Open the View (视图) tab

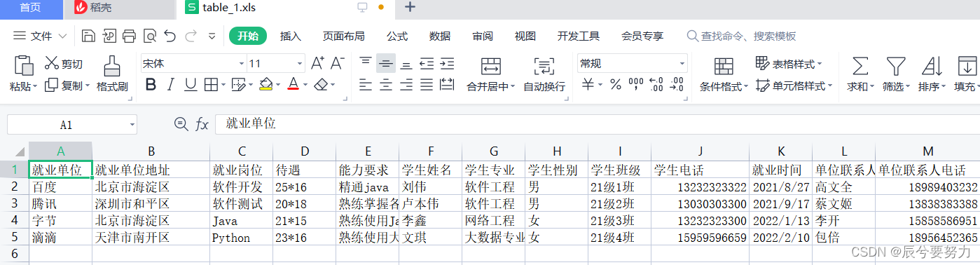(x=525, y=36)
